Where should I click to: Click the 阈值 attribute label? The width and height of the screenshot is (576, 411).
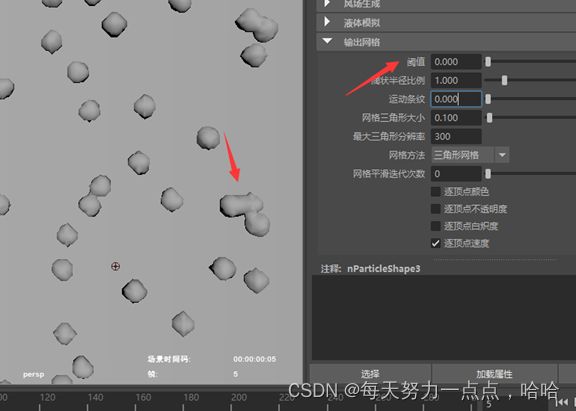tap(416, 62)
